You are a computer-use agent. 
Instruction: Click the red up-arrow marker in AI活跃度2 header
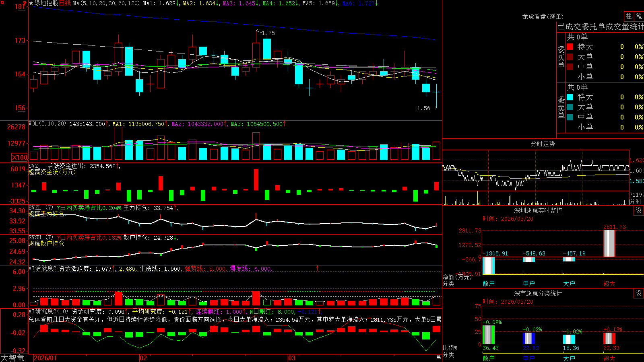(x=318, y=268)
